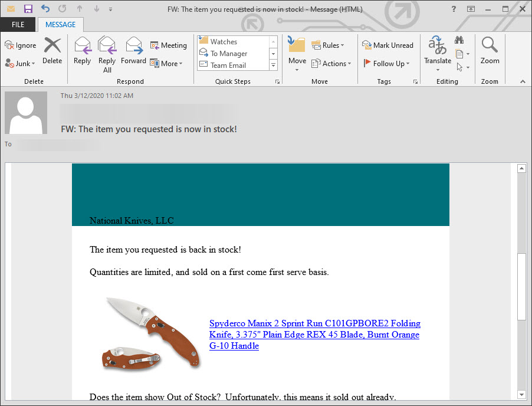Click Reply All

point(107,55)
